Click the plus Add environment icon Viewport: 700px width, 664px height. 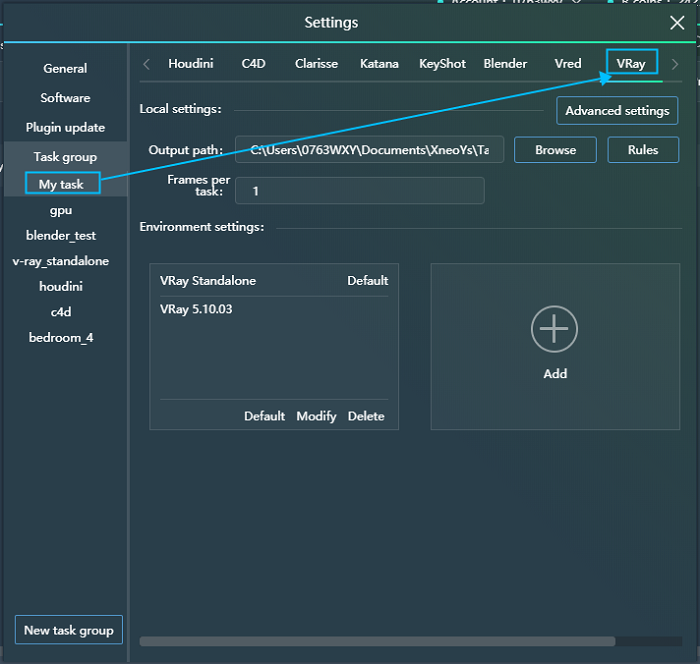pyautogui.click(x=554, y=331)
